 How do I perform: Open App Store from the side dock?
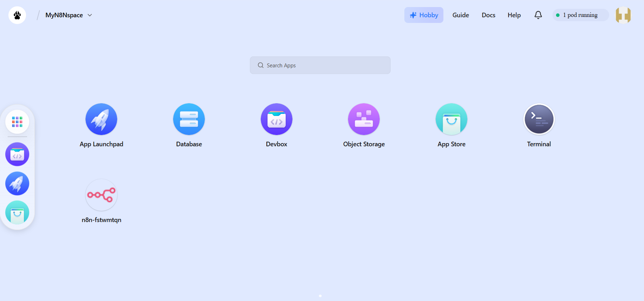(17, 213)
